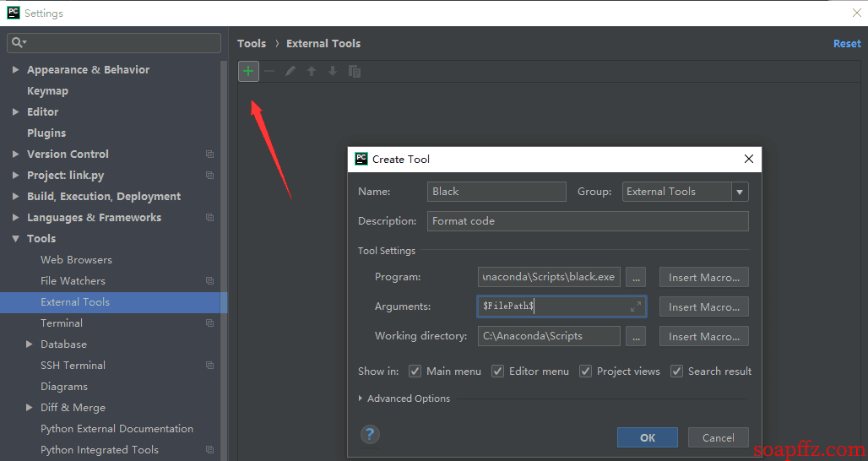The image size is (868, 461).
Task: Click the green Add tool plus icon
Action: [248, 72]
